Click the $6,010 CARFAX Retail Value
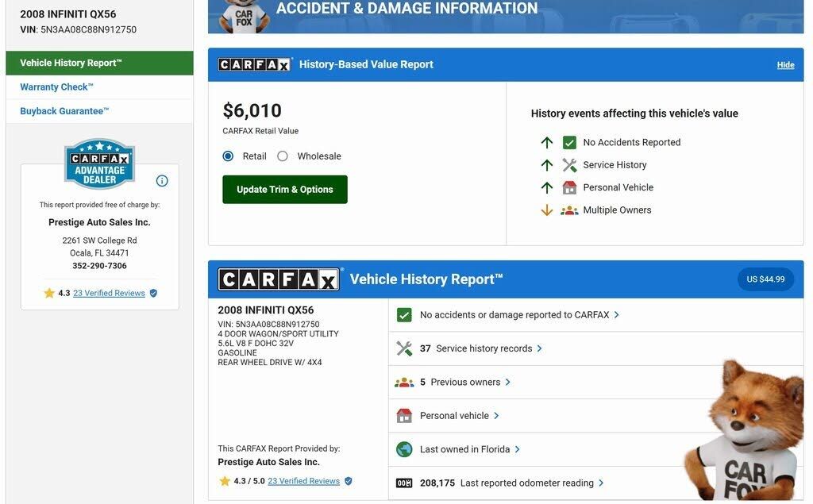Viewport: 813px width, 504px height. point(252,110)
